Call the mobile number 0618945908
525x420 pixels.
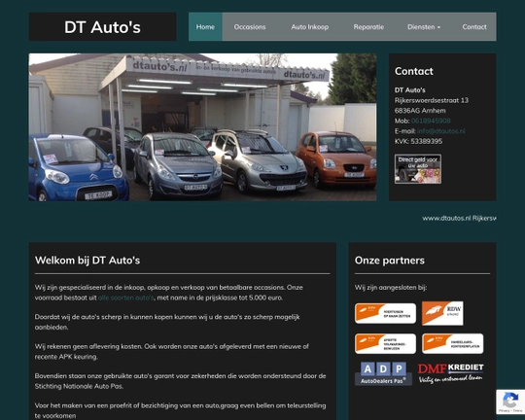click(x=431, y=121)
